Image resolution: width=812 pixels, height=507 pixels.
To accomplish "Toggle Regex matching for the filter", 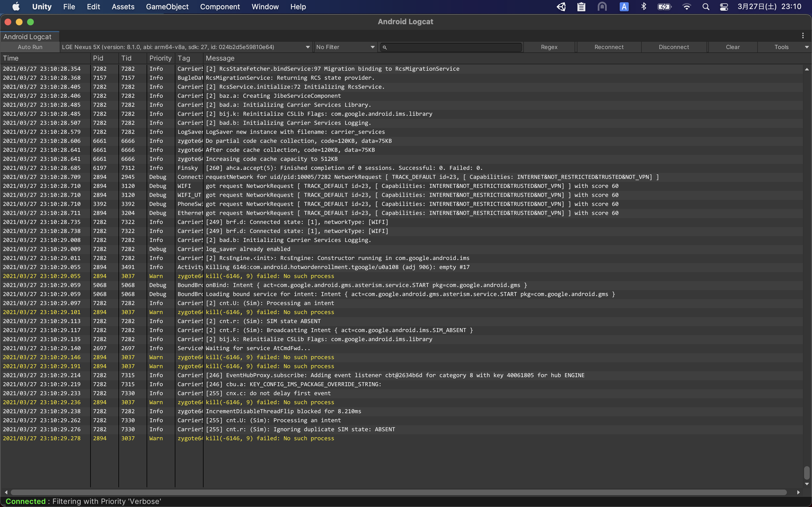I will click(x=549, y=47).
